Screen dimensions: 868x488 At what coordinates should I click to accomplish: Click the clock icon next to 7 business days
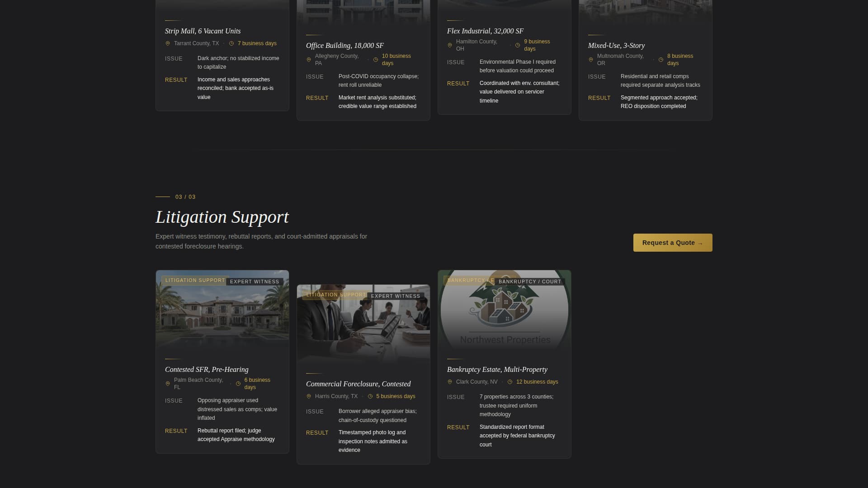point(231,43)
